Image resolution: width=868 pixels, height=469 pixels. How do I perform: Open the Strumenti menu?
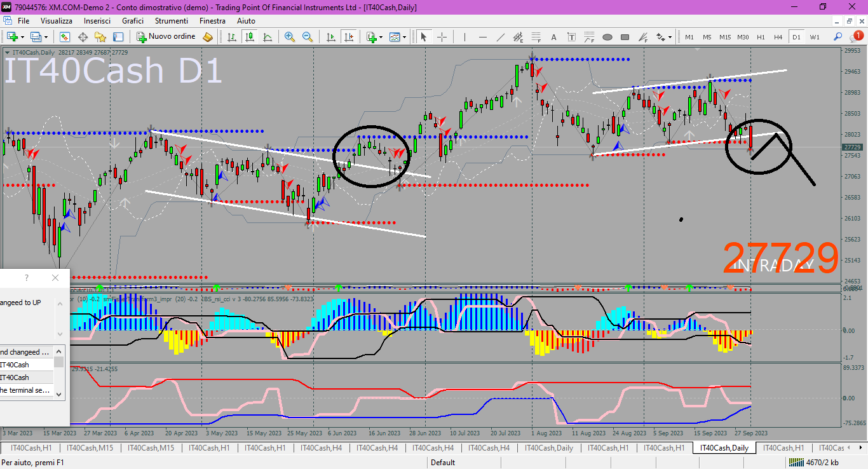(172, 21)
